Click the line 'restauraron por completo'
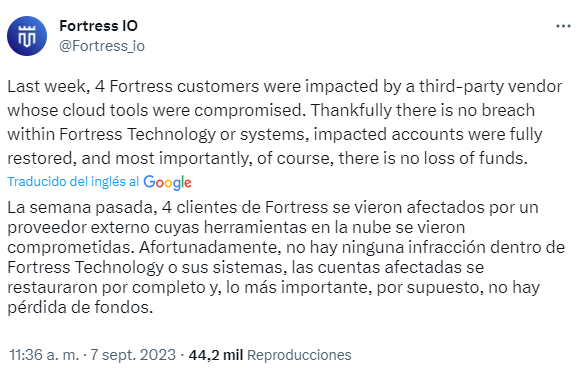The image size is (581, 375). pos(273,288)
